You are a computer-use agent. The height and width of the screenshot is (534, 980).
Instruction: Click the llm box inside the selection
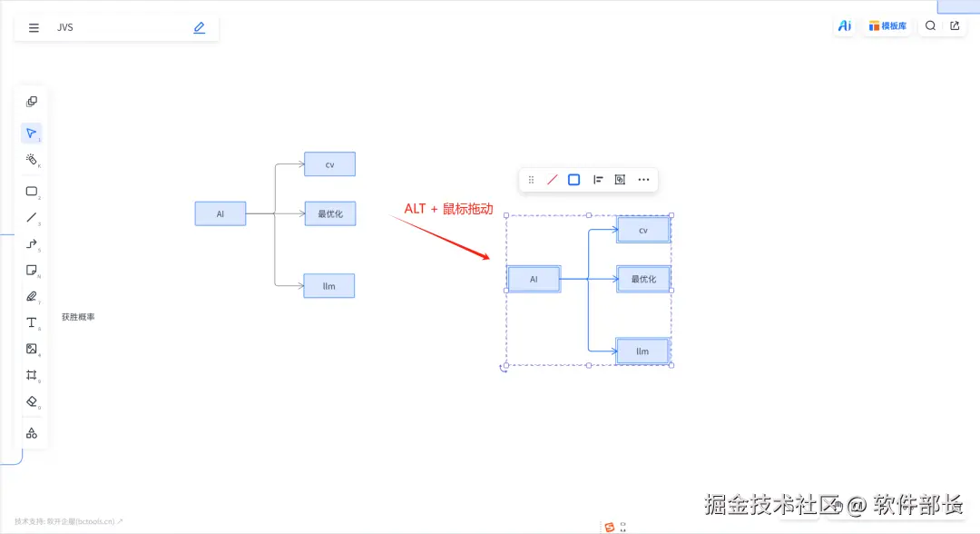pos(642,351)
